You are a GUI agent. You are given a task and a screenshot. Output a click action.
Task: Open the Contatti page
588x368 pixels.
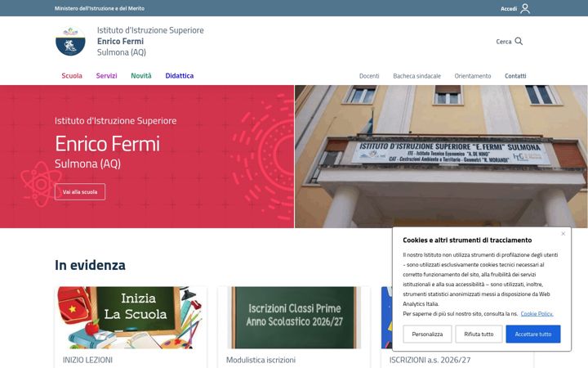point(515,76)
